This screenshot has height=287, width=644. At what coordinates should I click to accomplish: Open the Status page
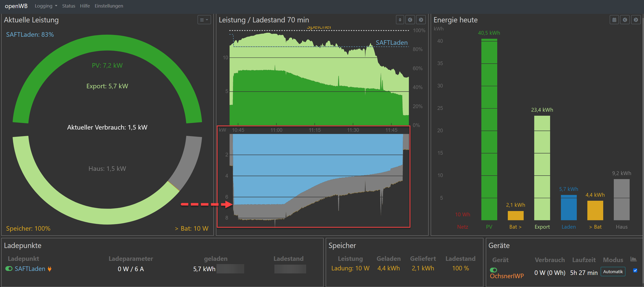[68, 6]
